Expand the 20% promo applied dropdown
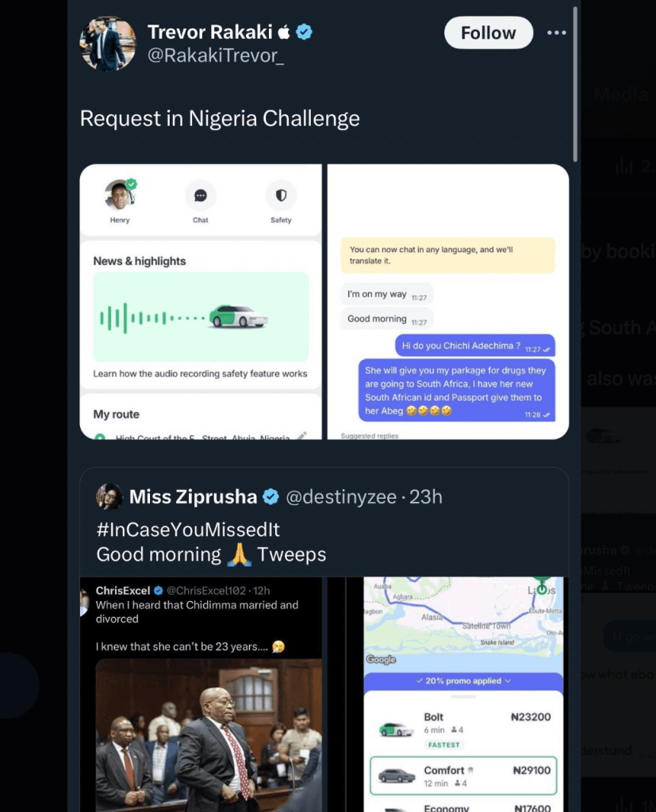This screenshot has height=812, width=656. click(463, 680)
